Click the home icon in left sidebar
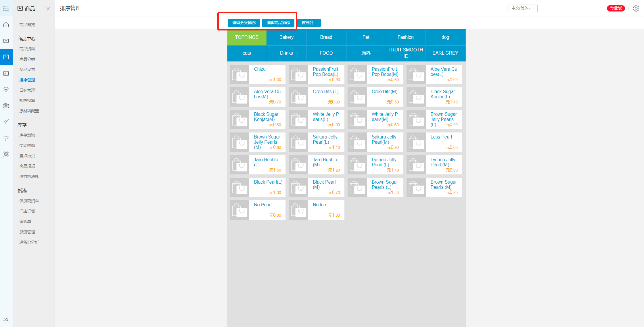 point(6,25)
